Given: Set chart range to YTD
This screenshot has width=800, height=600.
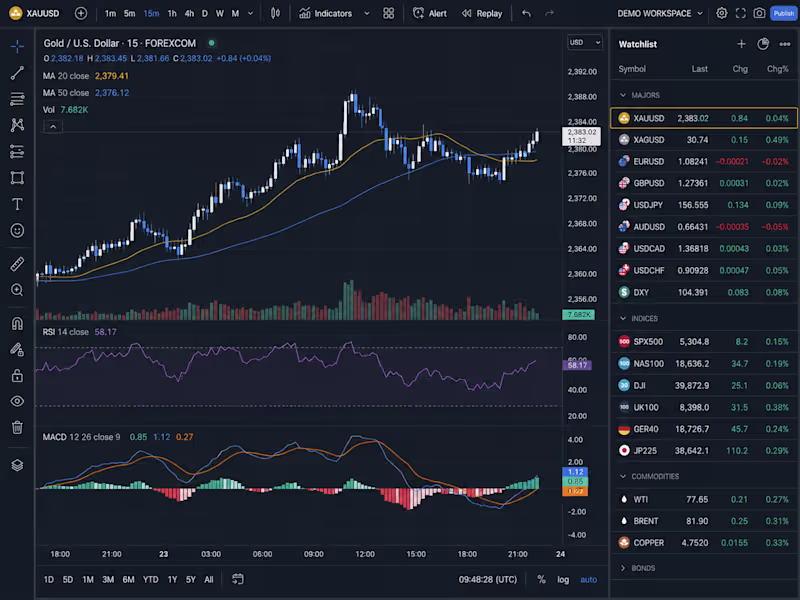Looking at the screenshot, I should (151, 579).
